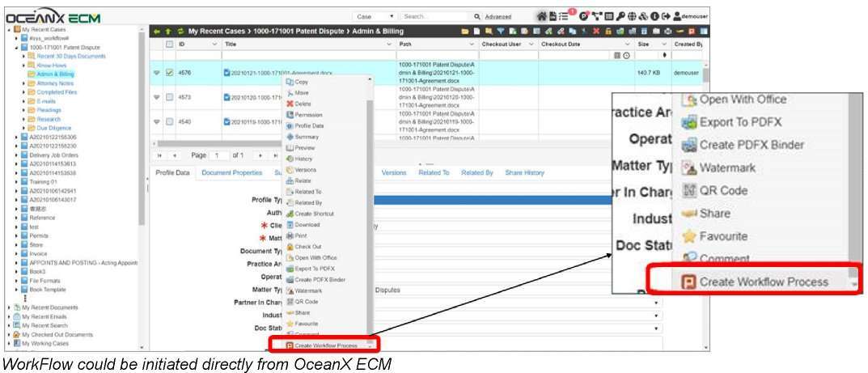This screenshot has width=868, height=373.
Task: Open the Checkout User column chevron
Action: coord(531,45)
